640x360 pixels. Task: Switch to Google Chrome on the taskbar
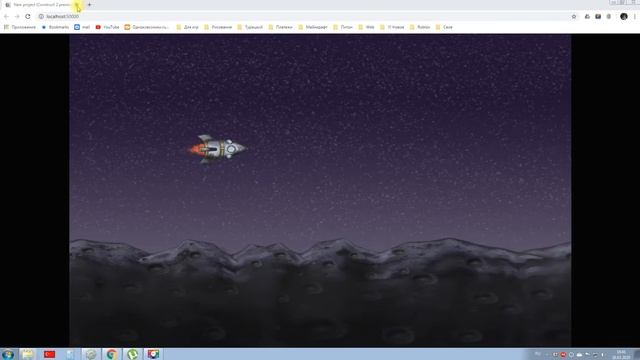click(x=111, y=354)
